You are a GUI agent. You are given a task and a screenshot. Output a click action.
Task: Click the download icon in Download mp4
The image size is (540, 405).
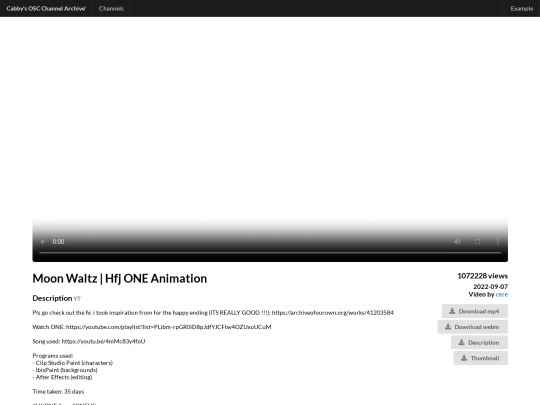[452, 311]
